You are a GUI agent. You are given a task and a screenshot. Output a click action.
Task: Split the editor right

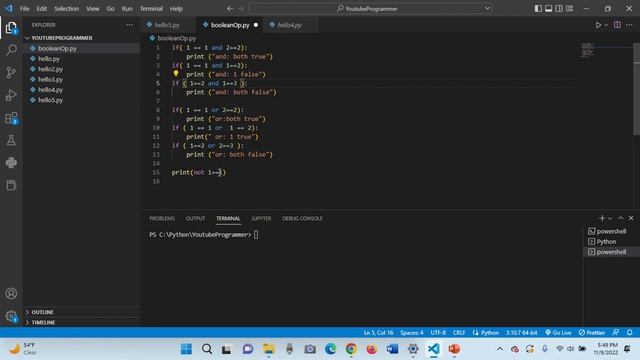(617, 25)
